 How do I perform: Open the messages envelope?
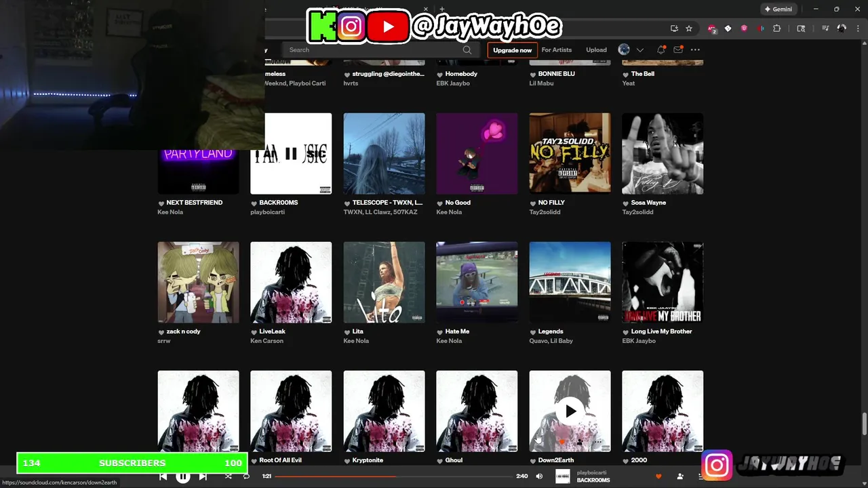678,50
